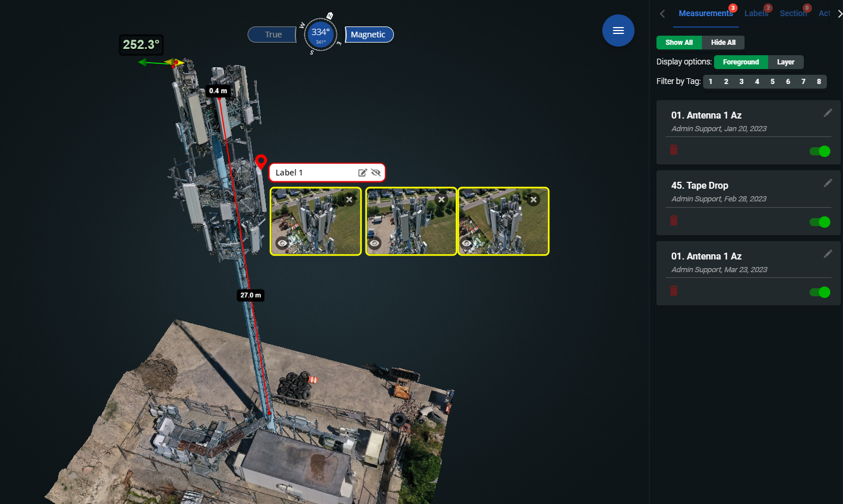This screenshot has height=504, width=843.
Task: Select True north mode
Action: coord(273,35)
